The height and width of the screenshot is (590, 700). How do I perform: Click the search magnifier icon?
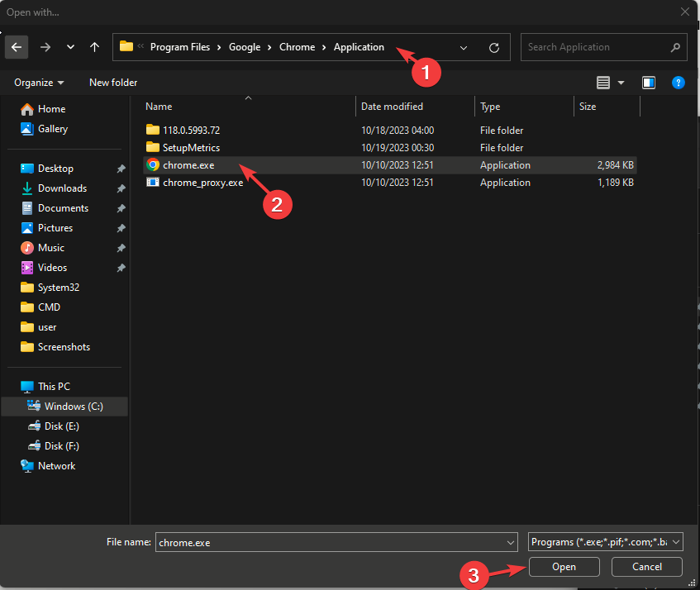675,47
